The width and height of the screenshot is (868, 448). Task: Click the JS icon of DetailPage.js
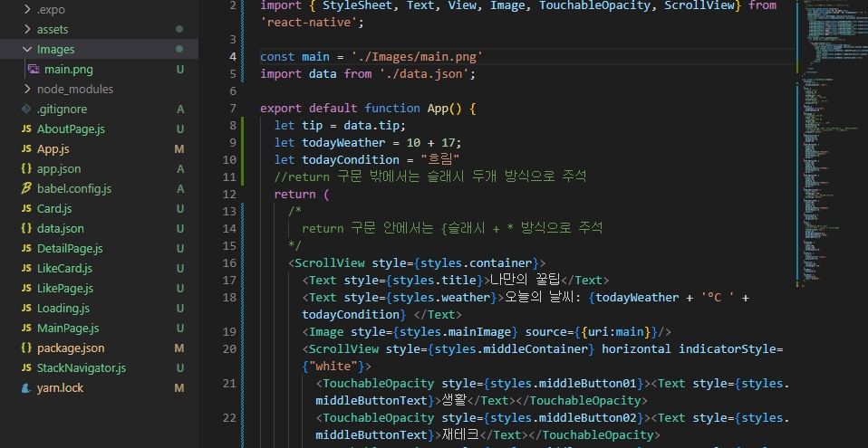(x=26, y=248)
